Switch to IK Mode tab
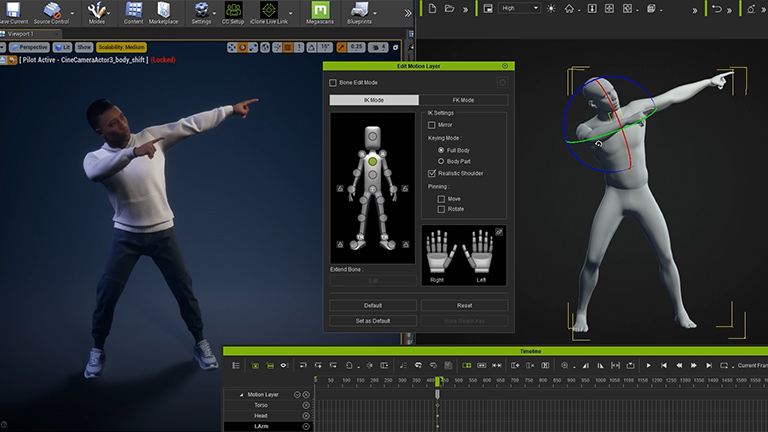768x432 pixels. (374, 100)
